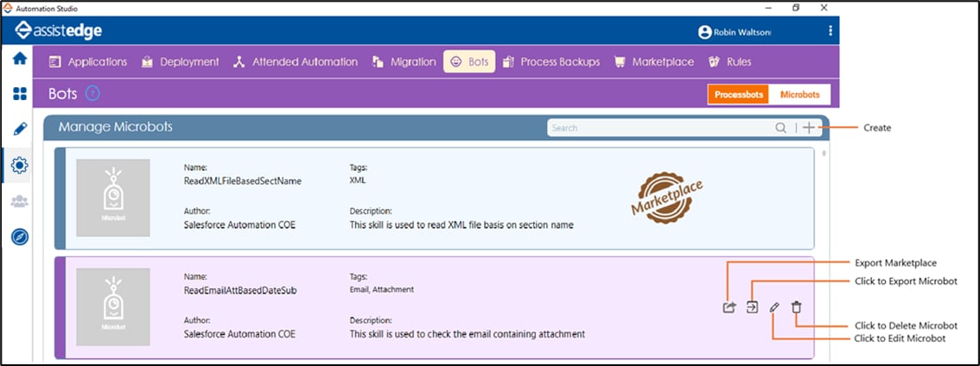The width and height of the screenshot is (980, 366).
Task: Select the Bots tab
Action: pos(469,62)
